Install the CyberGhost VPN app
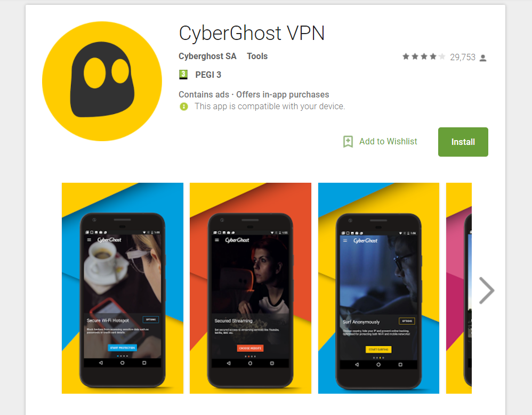Image resolution: width=532 pixels, height=415 pixels. point(463,142)
